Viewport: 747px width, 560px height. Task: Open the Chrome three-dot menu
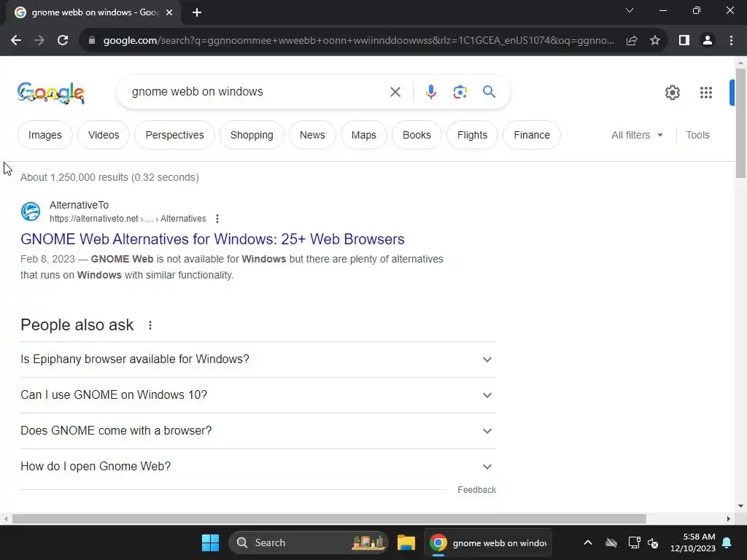click(731, 41)
